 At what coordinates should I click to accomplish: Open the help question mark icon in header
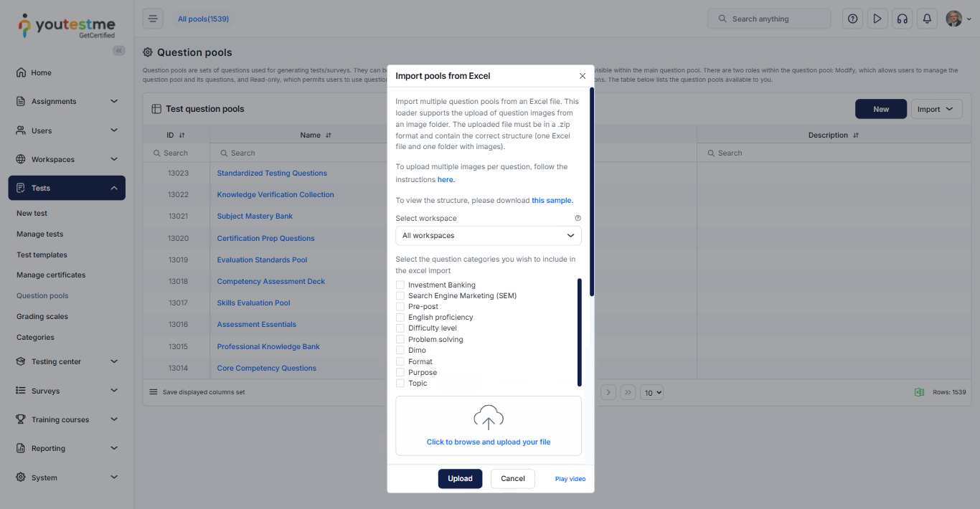852,19
